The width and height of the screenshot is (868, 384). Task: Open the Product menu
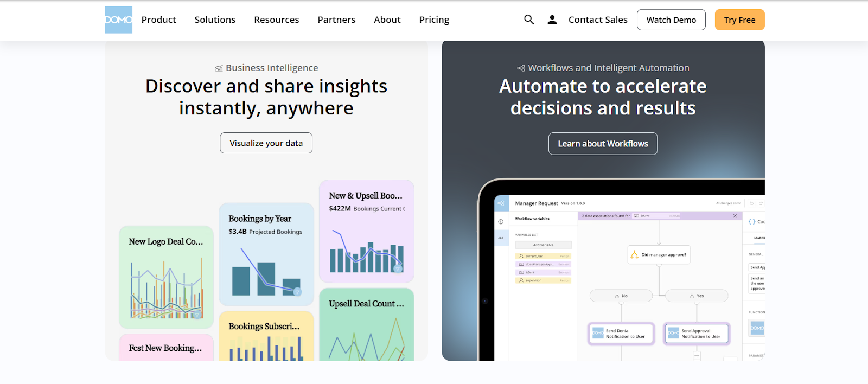tap(158, 20)
